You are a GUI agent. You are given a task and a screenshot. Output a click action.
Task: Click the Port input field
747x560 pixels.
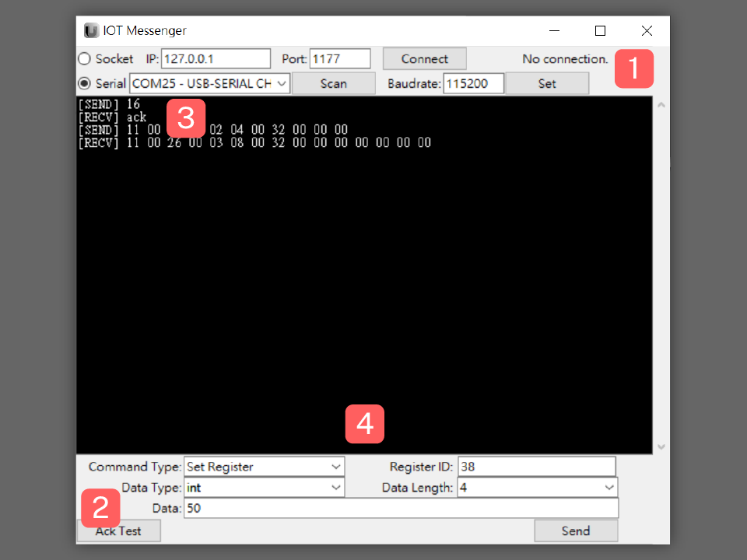tap(340, 59)
